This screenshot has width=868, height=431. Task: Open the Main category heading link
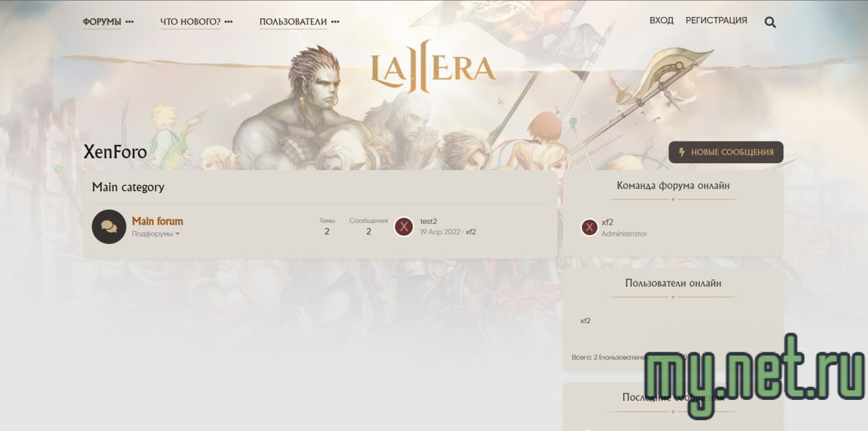click(x=128, y=187)
